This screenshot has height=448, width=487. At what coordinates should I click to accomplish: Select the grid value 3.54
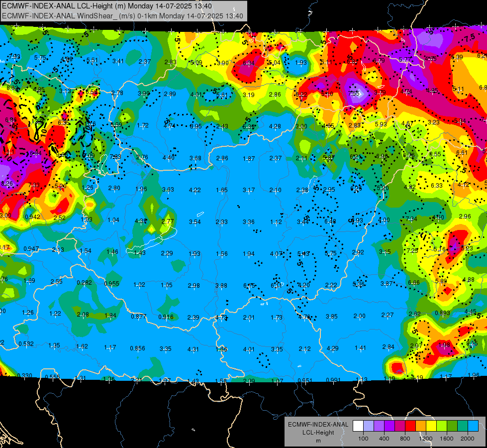click(195, 222)
